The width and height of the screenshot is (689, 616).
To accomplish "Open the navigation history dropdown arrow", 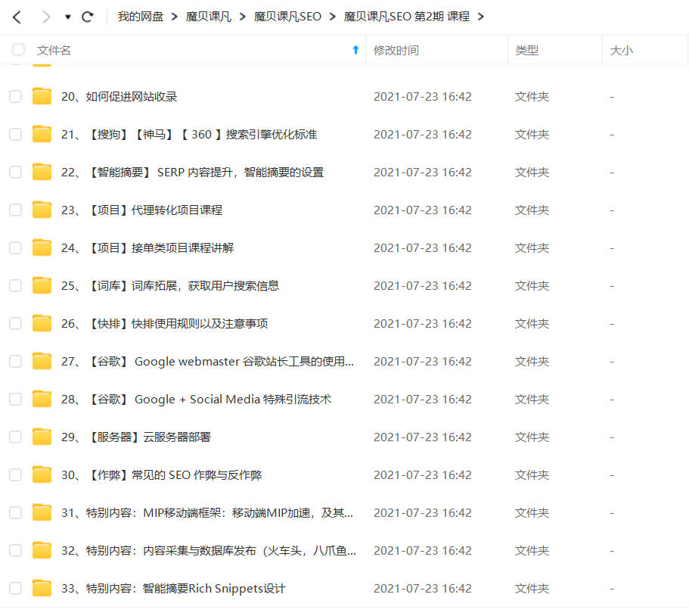I will 67,17.
